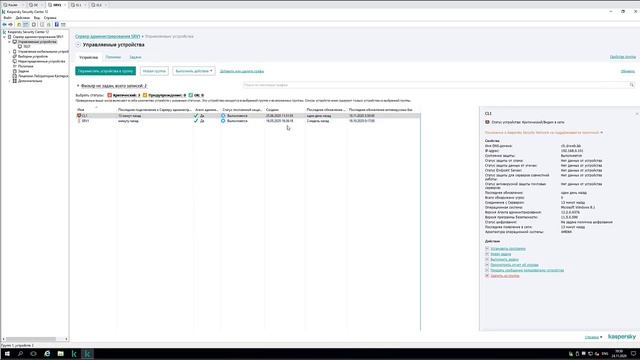The height and width of the screenshot is (360, 640).
Task: Click the Сервер администрирования SRV1 breadcrumb link
Action: tap(107, 36)
